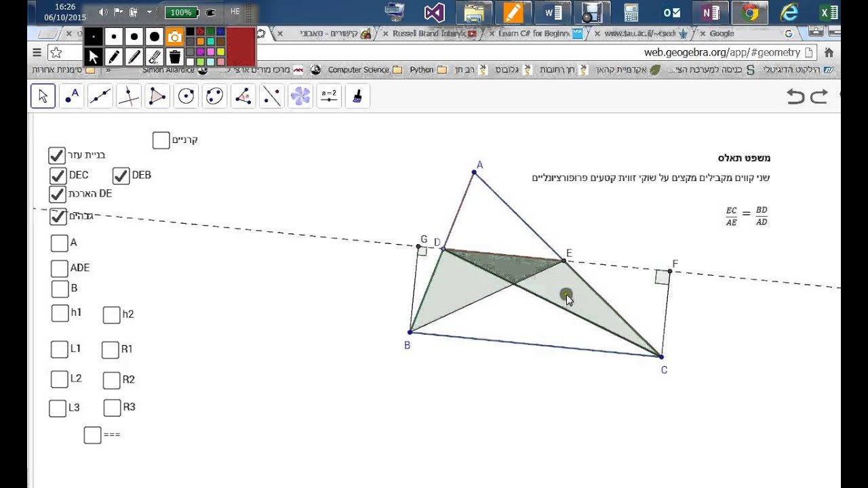Uncheck the DEC checkbox
This screenshot has height=488, width=868.
58,176
